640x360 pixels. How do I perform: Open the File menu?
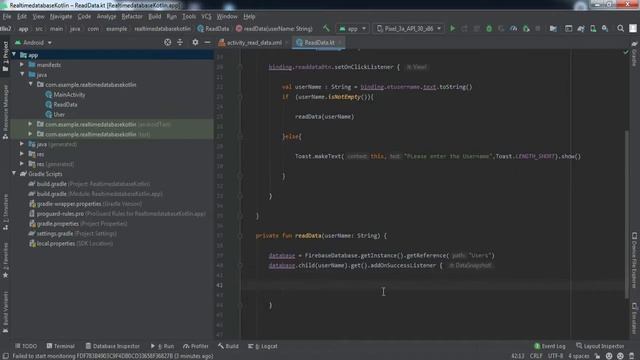click(7, 16)
